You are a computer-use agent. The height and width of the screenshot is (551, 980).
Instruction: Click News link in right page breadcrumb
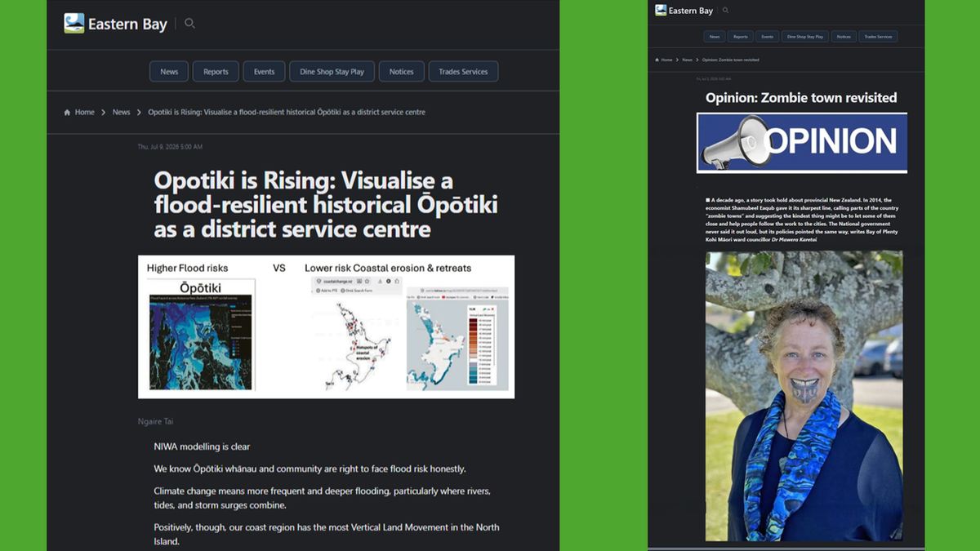pos(688,60)
